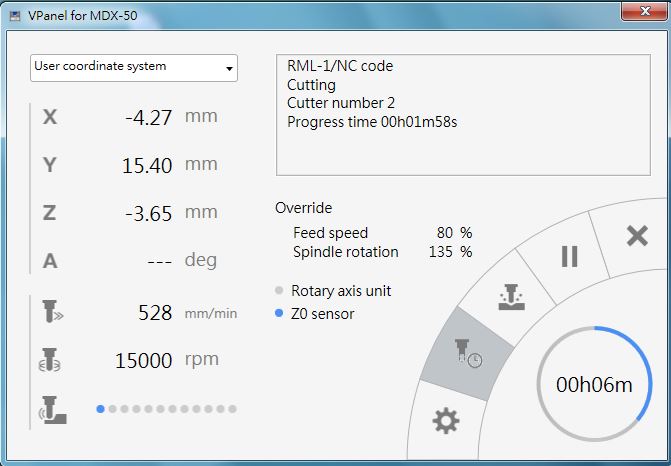Click the A axis label
This screenshot has width=671, height=466.
[50, 261]
